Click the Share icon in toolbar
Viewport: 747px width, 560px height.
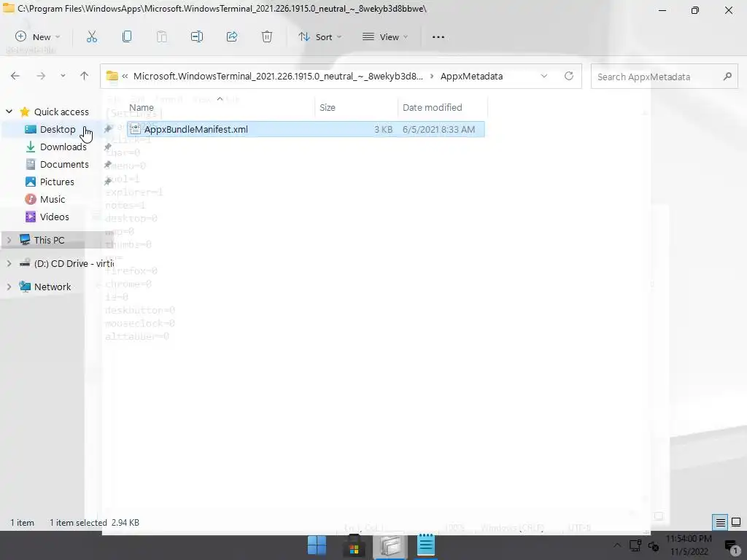[232, 36]
